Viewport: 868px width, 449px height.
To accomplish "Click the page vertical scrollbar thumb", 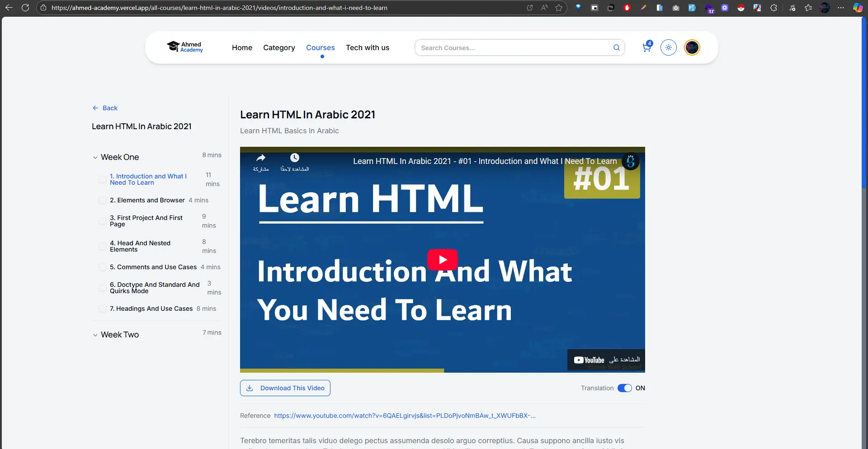I will (x=864, y=103).
